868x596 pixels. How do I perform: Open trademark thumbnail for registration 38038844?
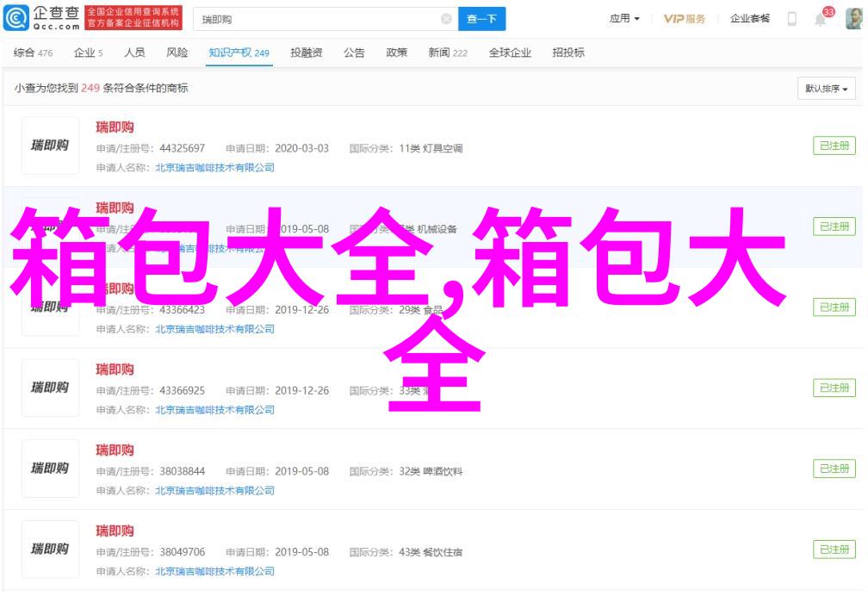50,469
